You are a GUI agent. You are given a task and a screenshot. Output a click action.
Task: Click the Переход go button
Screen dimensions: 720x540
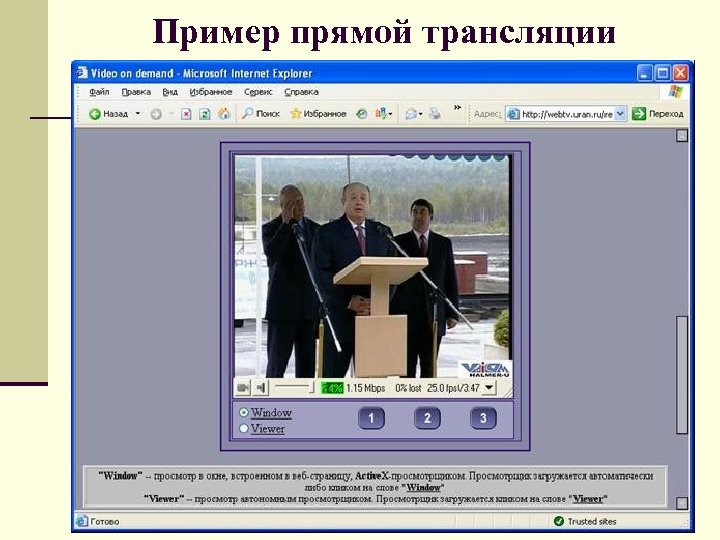click(658, 114)
